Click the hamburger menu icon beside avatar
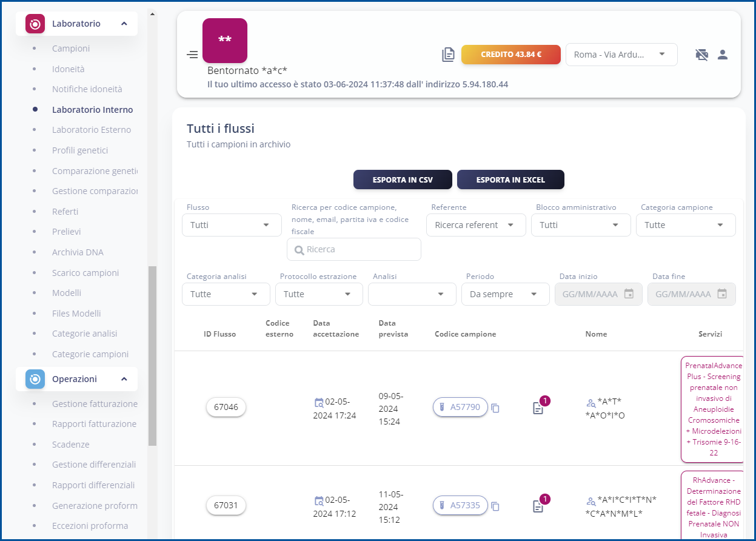The height and width of the screenshot is (541, 756). [x=192, y=55]
